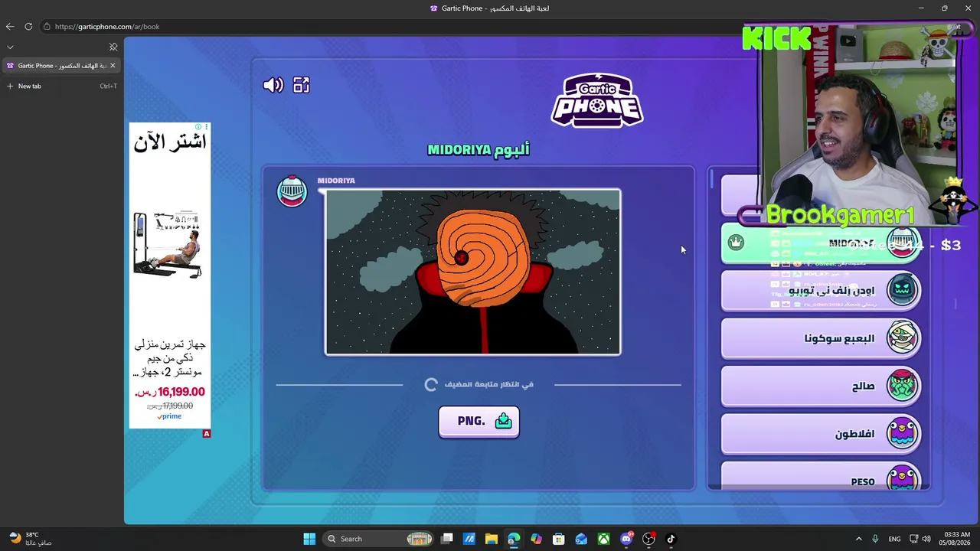The width and height of the screenshot is (980, 551).
Task: Select the MIDORIYA player row with the crown
Action: [821, 243]
